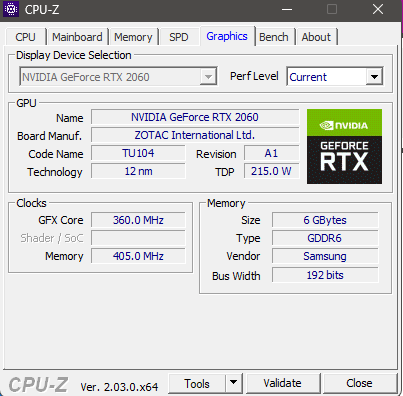
Task: Open the SPD tab
Action: pyautogui.click(x=179, y=37)
